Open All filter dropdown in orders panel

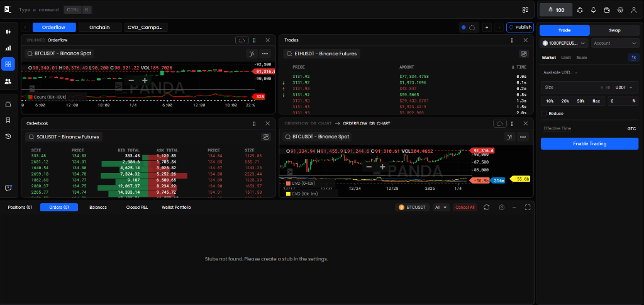(x=441, y=208)
